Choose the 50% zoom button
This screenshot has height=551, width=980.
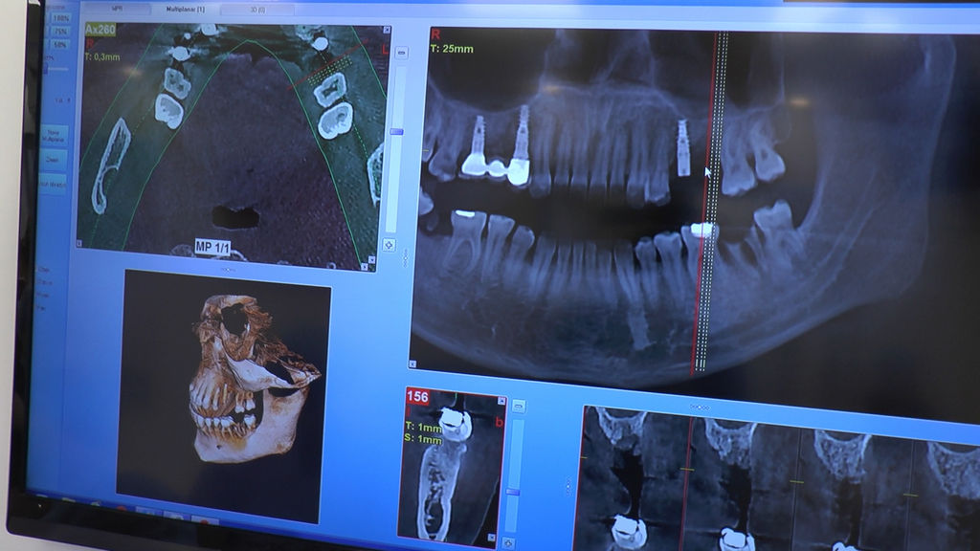click(59, 45)
